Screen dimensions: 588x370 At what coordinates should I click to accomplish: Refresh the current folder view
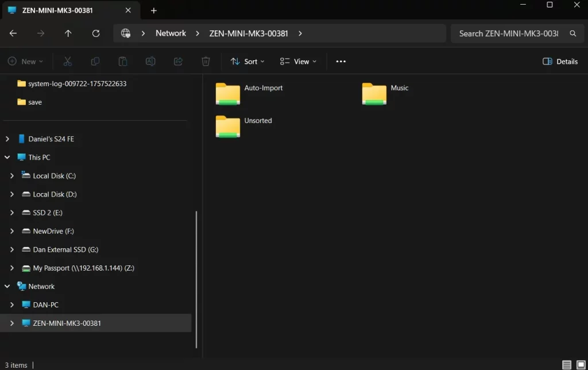96,33
